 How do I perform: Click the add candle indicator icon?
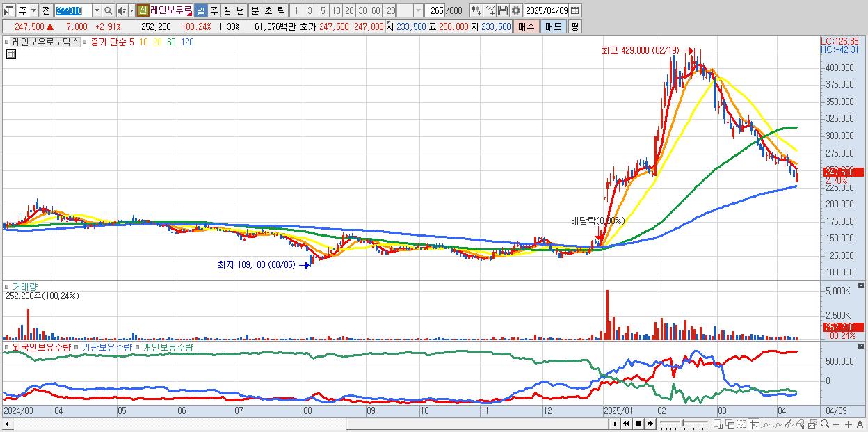[x=476, y=10]
